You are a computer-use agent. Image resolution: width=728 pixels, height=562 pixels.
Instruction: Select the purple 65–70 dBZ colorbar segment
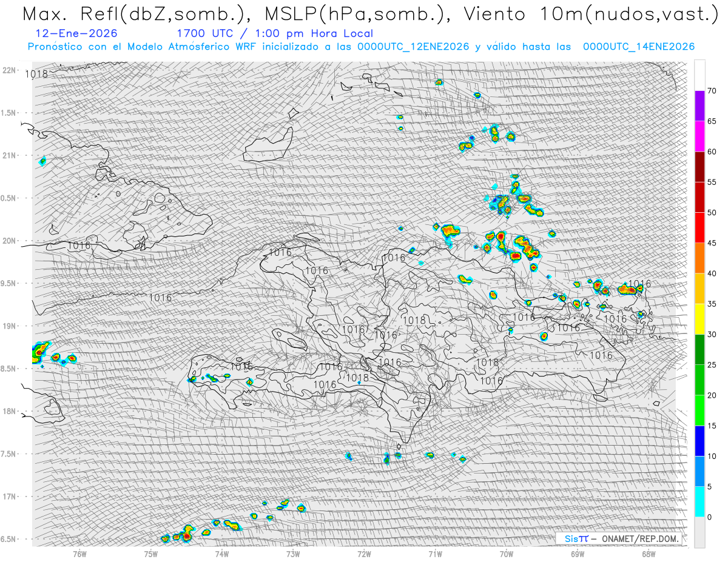point(699,106)
